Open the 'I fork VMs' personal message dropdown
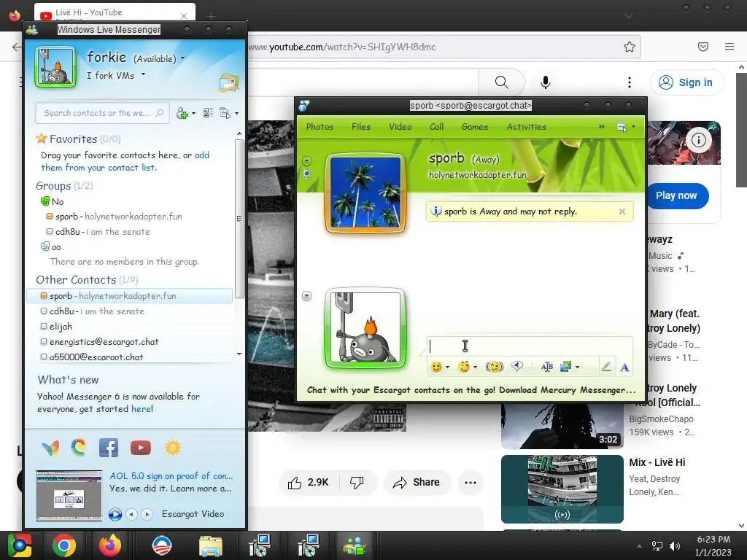This screenshot has height=560, width=747. (x=143, y=75)
